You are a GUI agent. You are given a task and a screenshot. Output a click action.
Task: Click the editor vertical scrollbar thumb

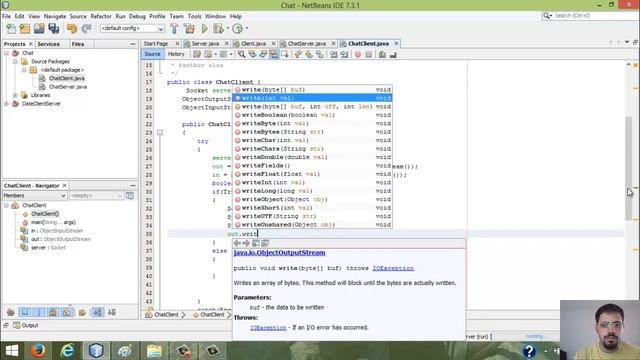(629, 169)
